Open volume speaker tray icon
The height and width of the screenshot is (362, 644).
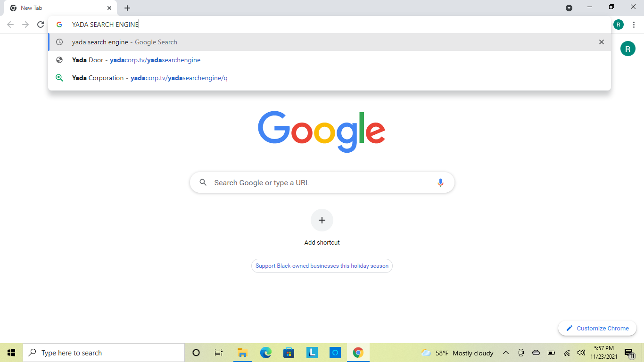point(581,353)
